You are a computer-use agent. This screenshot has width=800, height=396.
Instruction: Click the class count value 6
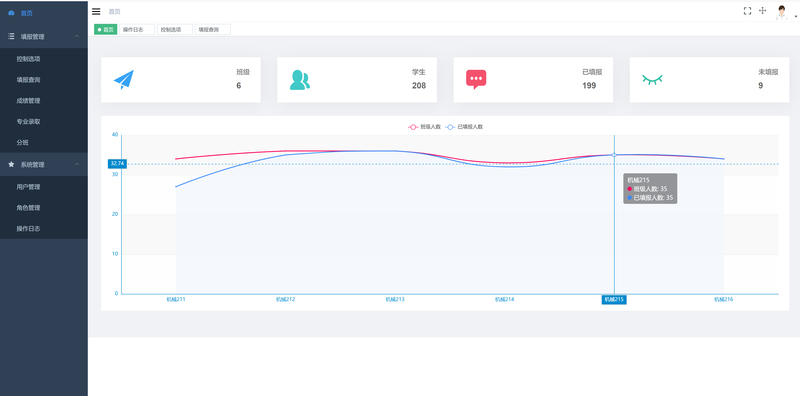pyautogui.click(x=238, y=85)
